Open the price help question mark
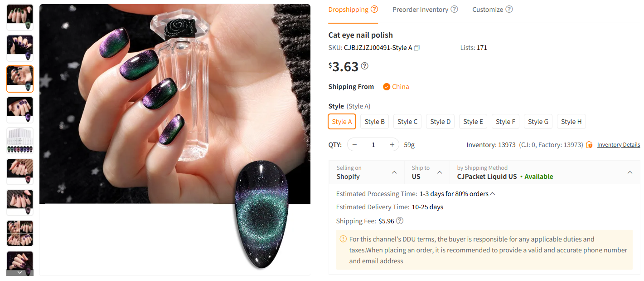Viewport: 644px width, 281px height. (x=364, y=65)
